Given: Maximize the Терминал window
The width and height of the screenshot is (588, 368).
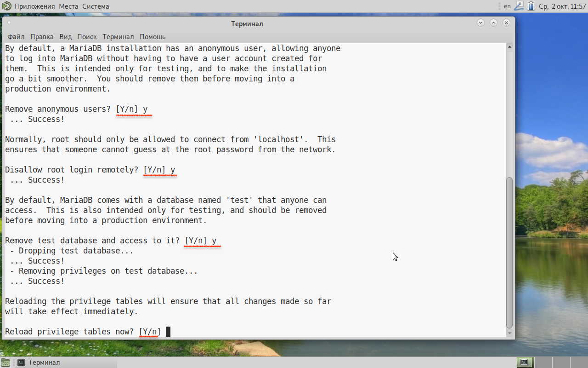Looking at the screenshot, I should (x=493, y=23).
